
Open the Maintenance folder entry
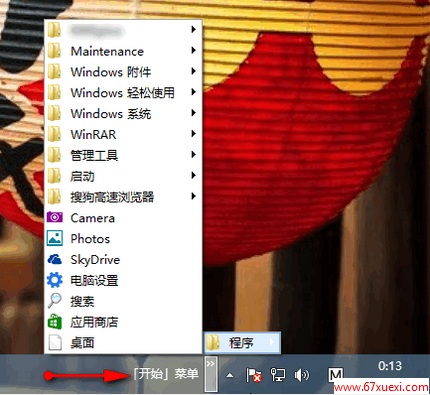click(x=123, y=51)
